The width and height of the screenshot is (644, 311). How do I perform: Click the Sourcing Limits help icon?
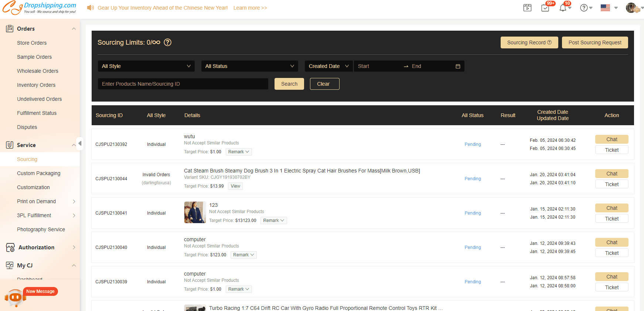(x=167, y=42)
